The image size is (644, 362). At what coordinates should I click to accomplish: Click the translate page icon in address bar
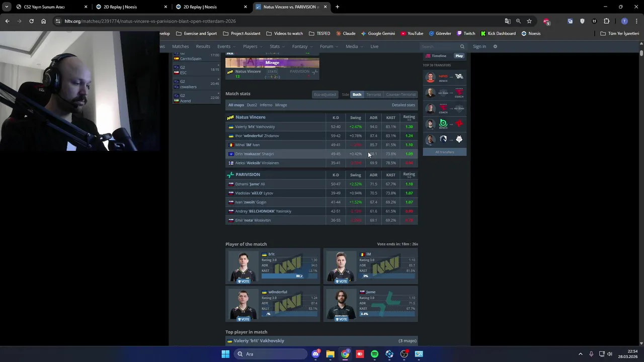(508, 21)
